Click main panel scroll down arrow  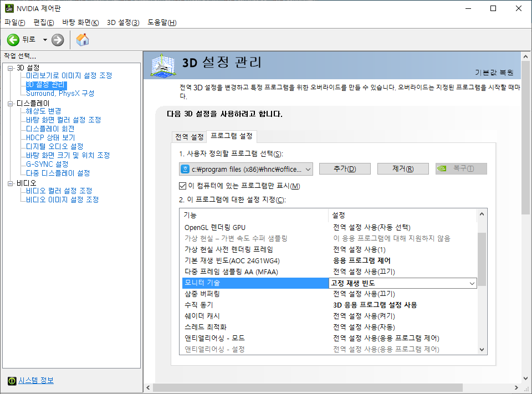coord(525,378)
